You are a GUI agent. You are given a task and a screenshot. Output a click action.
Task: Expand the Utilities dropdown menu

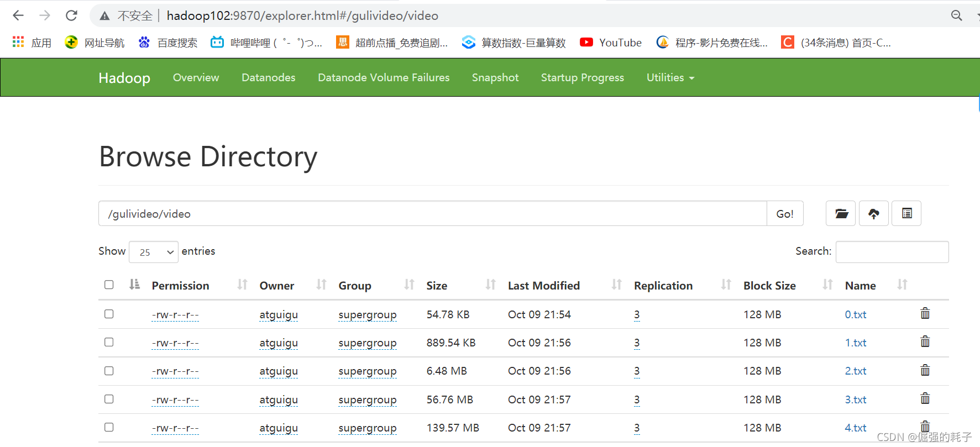(670, 78)
